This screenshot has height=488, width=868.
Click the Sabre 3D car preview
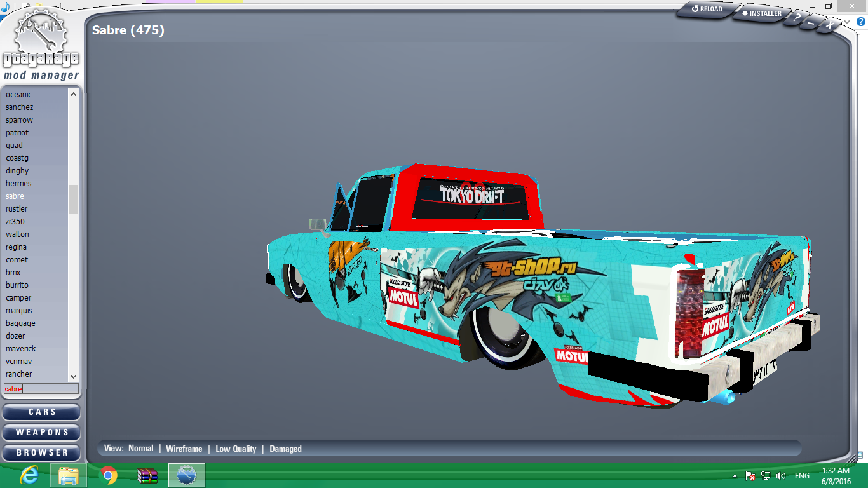coord(543,286)
